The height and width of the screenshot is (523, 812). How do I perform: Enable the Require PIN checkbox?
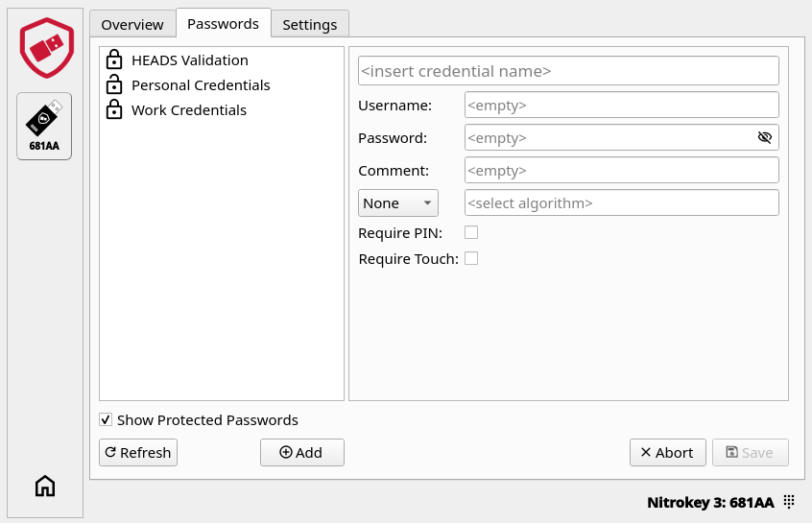471,232
